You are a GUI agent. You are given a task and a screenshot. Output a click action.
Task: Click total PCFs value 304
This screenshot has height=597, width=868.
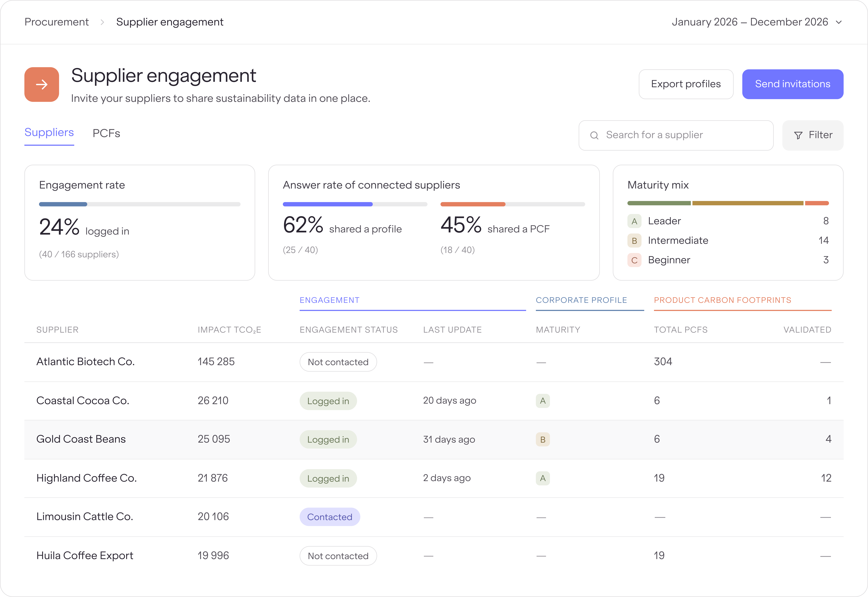click(663, 362)
